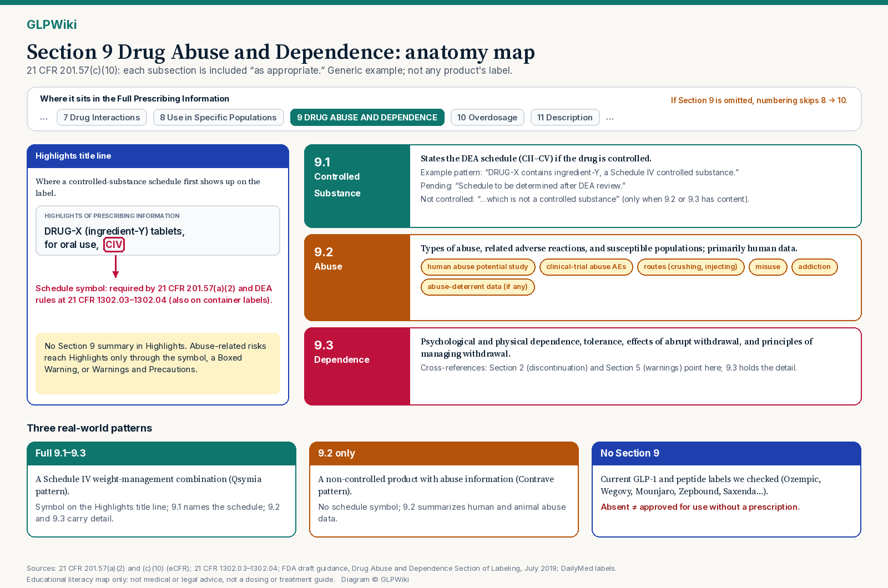Viewport: 888px width, 588px height.
Task: Click the '9.2 only' pattern card header
Action: click(x=443, y=454)
